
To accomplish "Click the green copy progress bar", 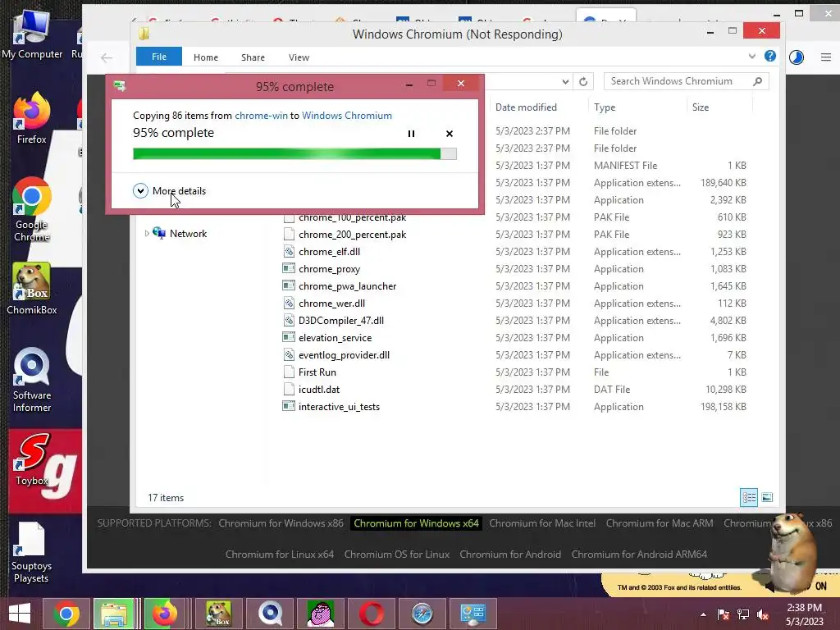I will [294, 153].
